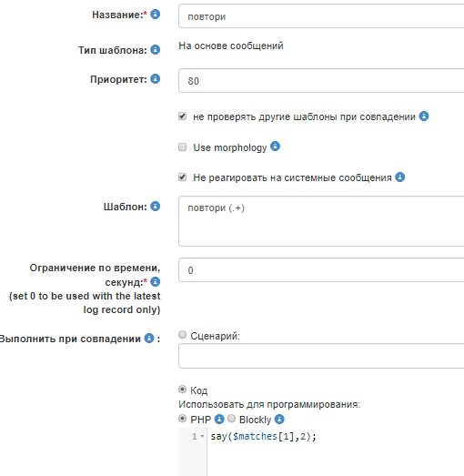Click info icon next to Название label
464x476 pixels.
(x=155, y=14)
